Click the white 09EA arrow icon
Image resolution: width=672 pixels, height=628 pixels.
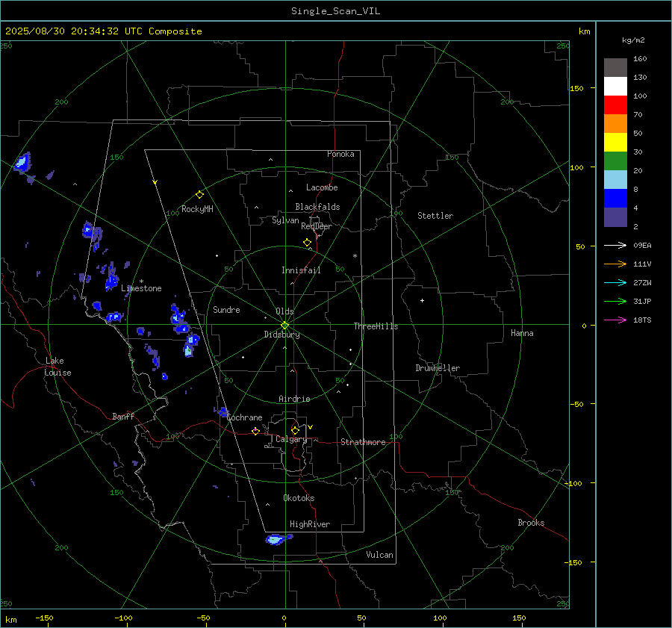click(615, 245)
